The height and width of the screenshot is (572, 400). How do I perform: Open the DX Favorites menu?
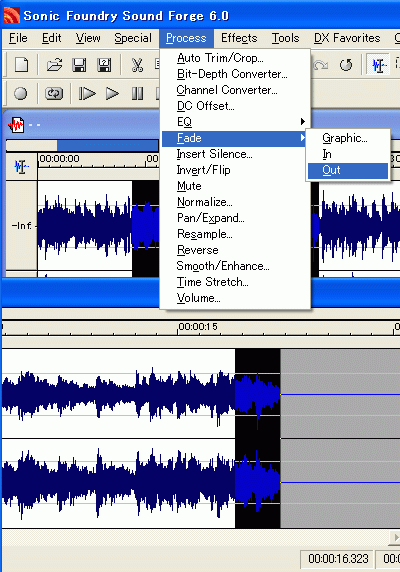pyautogui.click(x=347, y=38)
